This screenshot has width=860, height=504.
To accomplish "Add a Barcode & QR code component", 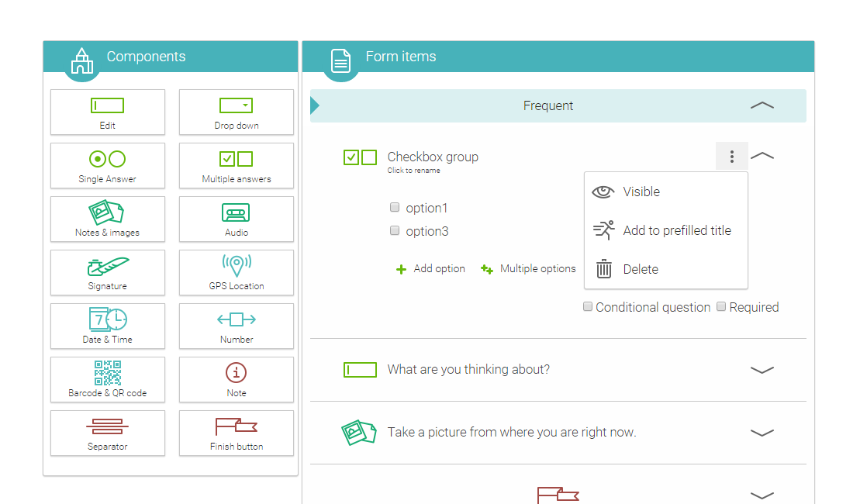I will pos(108,379).
